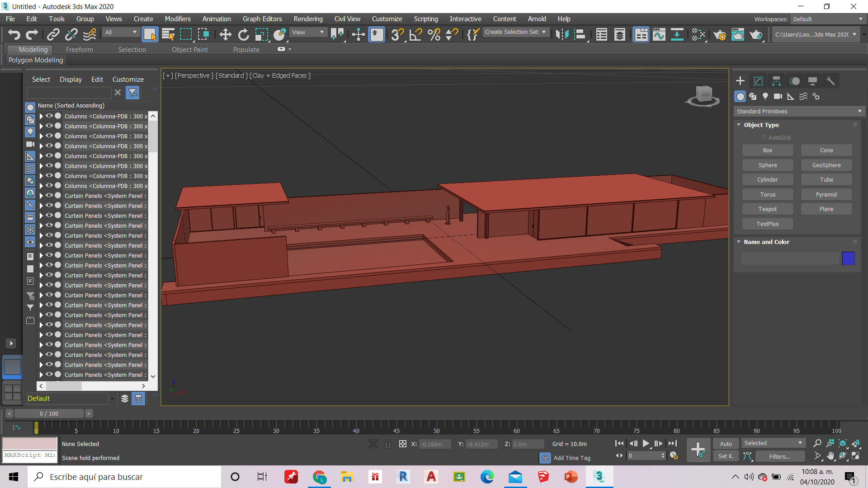This screenshot has width=868, height=488.
Task: Click the Teapot button
Action: pos(768,209)
